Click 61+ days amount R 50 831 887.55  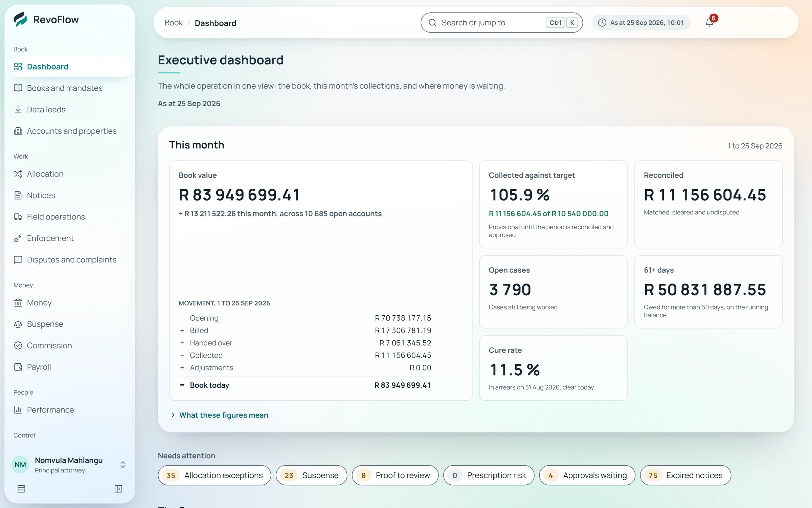(705, 290)
